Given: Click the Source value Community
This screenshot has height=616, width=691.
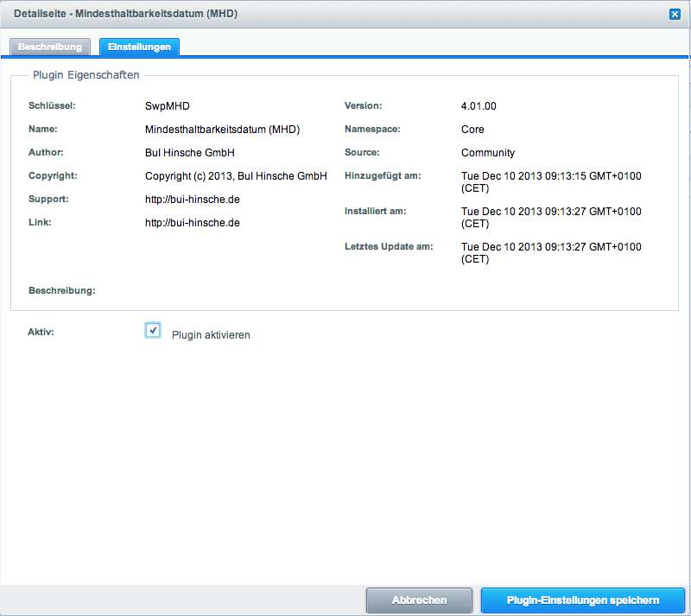Looking at the screenshot, I should click(x=487, y=153).
